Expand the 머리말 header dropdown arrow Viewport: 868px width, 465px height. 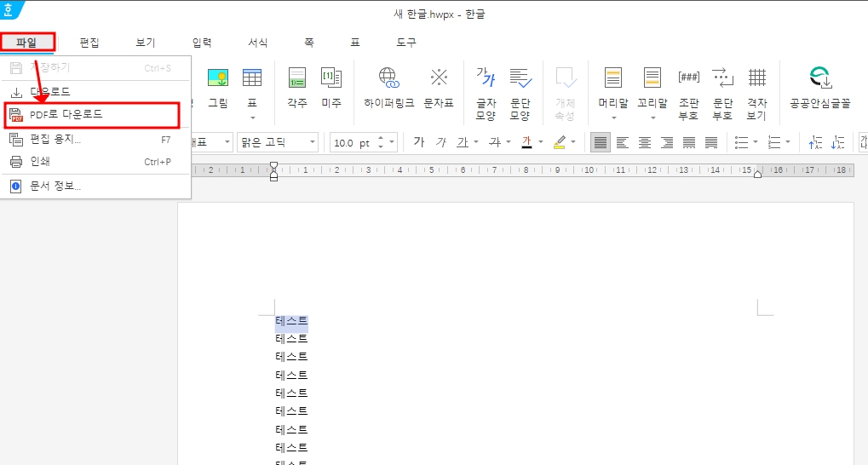(x=614, y=118)
